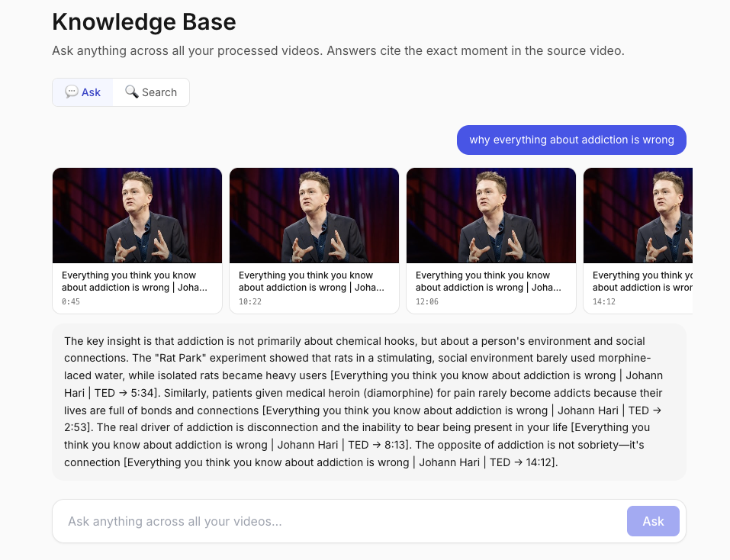The height and width of the screenshot is (560, 730).
Task: Open the video thumbnail at 12:06
Action: click(x=491, y=215)
